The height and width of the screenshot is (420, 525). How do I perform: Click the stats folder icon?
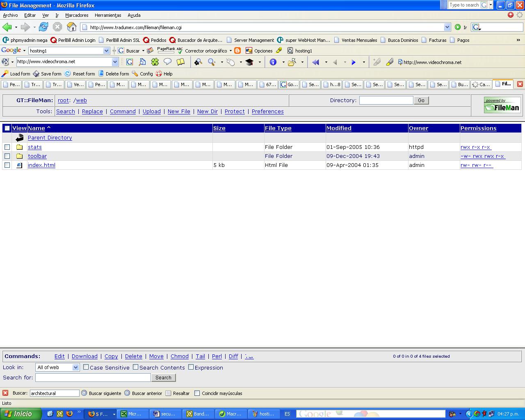pos(19,147)
